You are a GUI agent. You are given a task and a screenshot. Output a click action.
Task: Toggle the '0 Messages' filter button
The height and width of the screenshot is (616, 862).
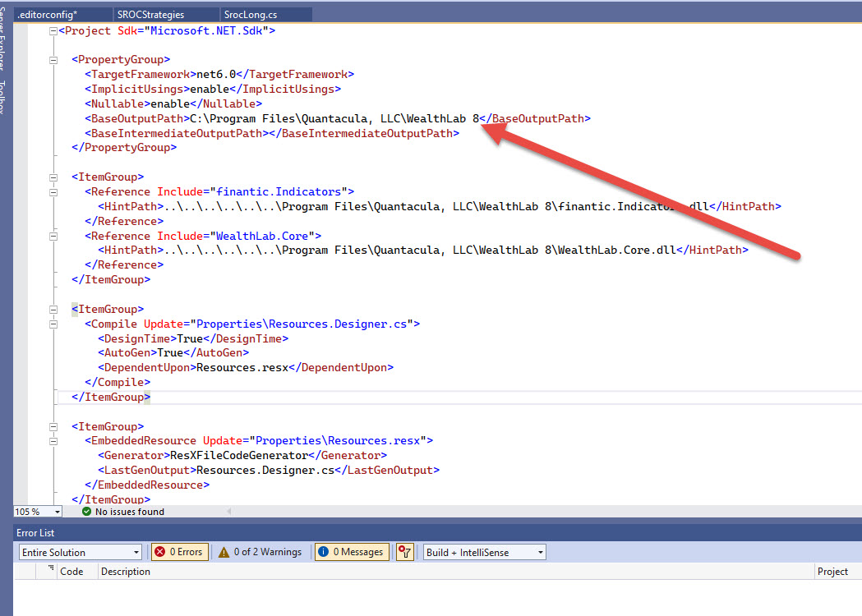[x=351, y=552]
